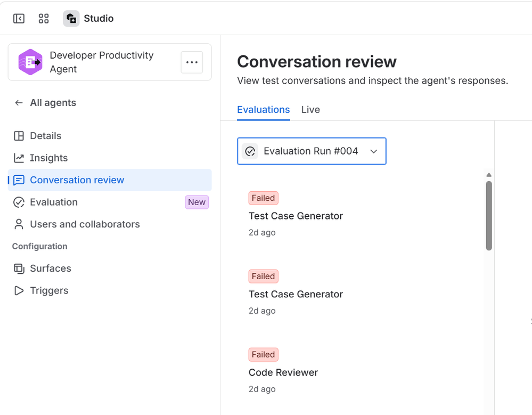Click the checkmark icon inside run selector
The width and height of the screenshot is (532, 415).
click(250, 151)
